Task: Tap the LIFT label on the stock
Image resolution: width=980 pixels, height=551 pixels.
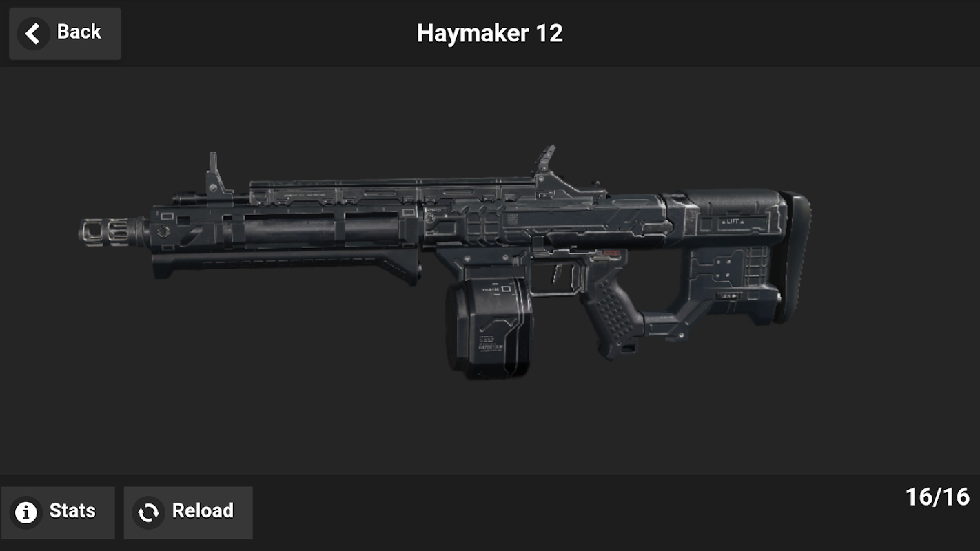Action: pos(732,222)
